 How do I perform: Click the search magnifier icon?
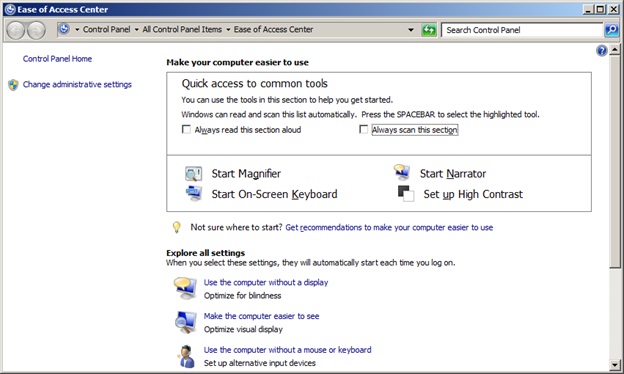pos(611,30)
